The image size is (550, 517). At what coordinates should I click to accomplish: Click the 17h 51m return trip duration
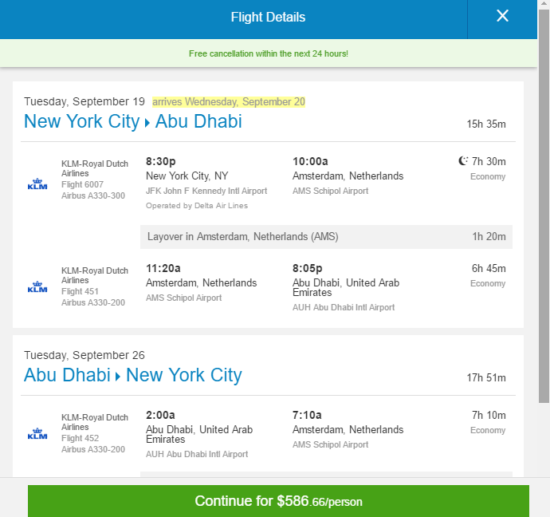[486, 378]
